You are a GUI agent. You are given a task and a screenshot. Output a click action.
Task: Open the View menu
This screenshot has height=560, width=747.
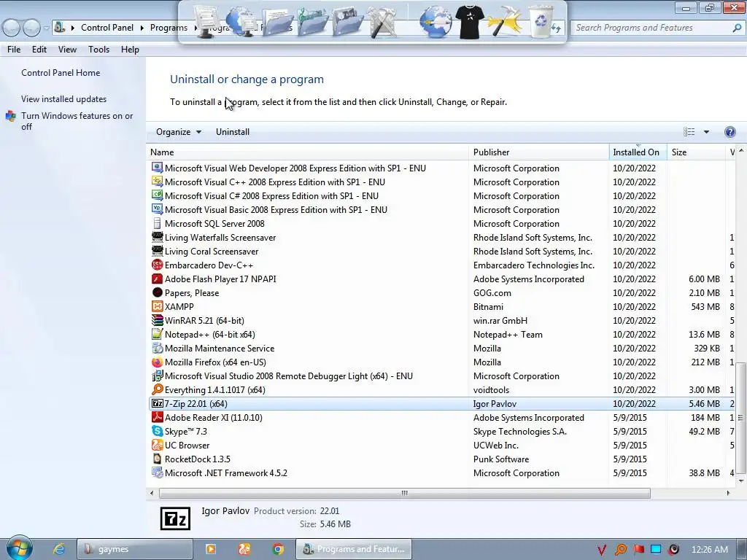click(67, 50)
